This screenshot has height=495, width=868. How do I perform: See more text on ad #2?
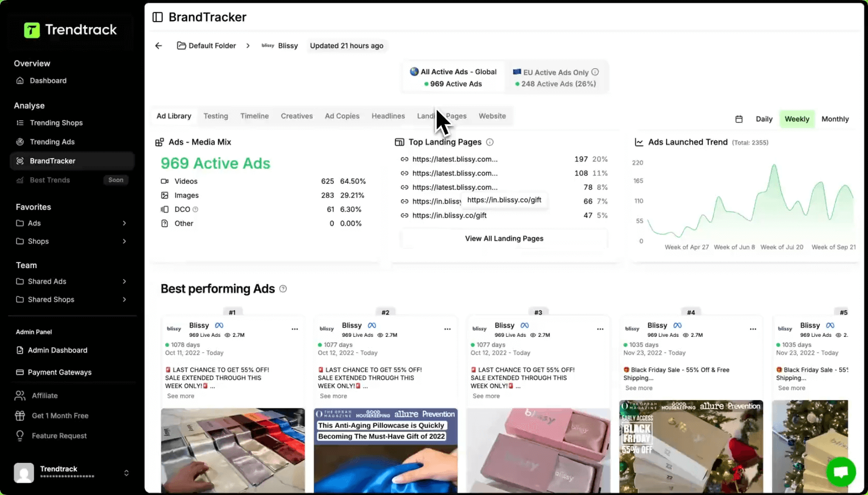click(333, 396)
